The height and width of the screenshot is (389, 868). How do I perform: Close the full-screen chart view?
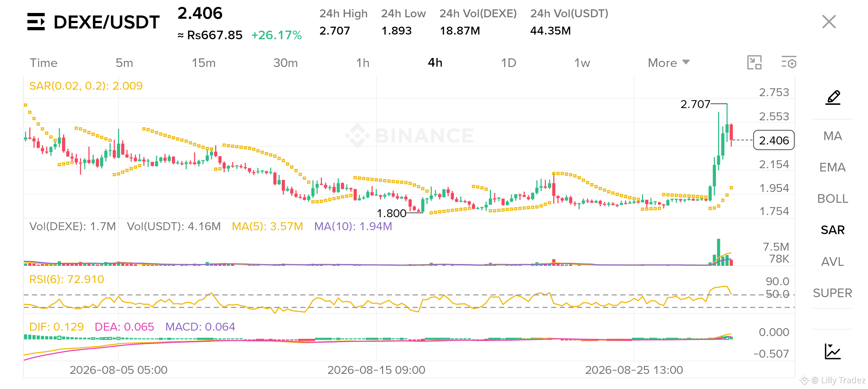pyautogui.click(x=829, y=22)
